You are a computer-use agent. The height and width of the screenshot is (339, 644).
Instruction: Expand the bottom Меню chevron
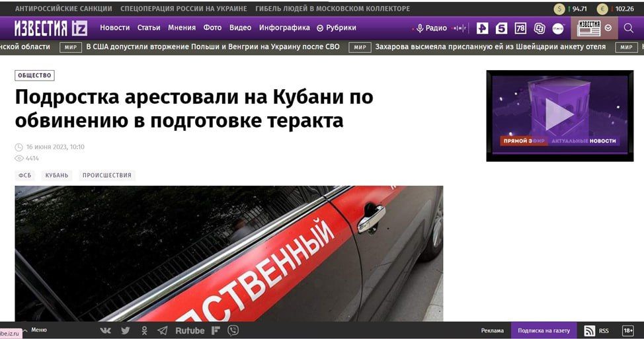[26, 330]
